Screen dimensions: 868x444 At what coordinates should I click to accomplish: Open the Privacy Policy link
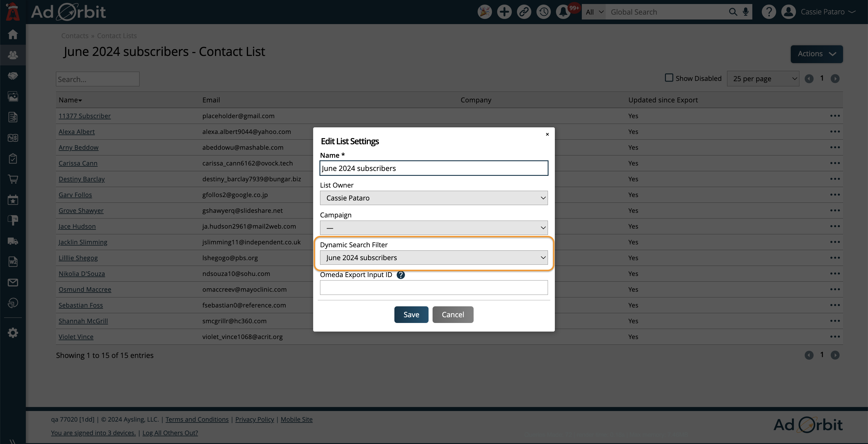(x=254, y=419)
